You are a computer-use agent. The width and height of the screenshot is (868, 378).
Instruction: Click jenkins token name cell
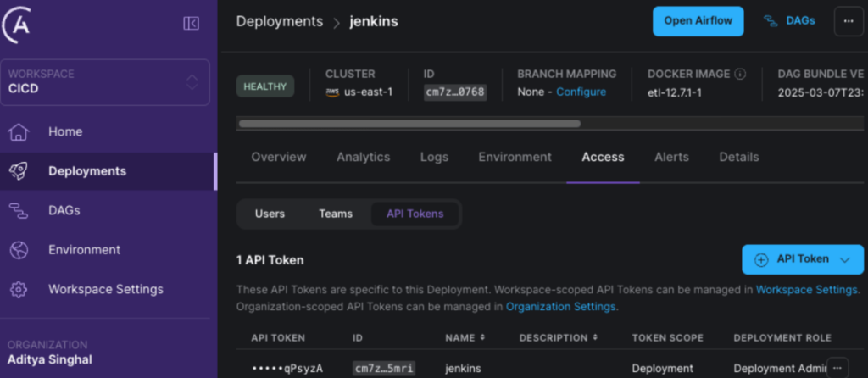[x=463, y=368]
